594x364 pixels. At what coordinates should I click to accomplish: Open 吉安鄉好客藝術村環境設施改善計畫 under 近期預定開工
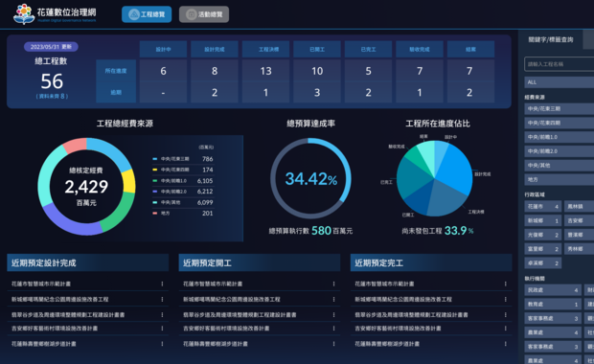(226, 329)
